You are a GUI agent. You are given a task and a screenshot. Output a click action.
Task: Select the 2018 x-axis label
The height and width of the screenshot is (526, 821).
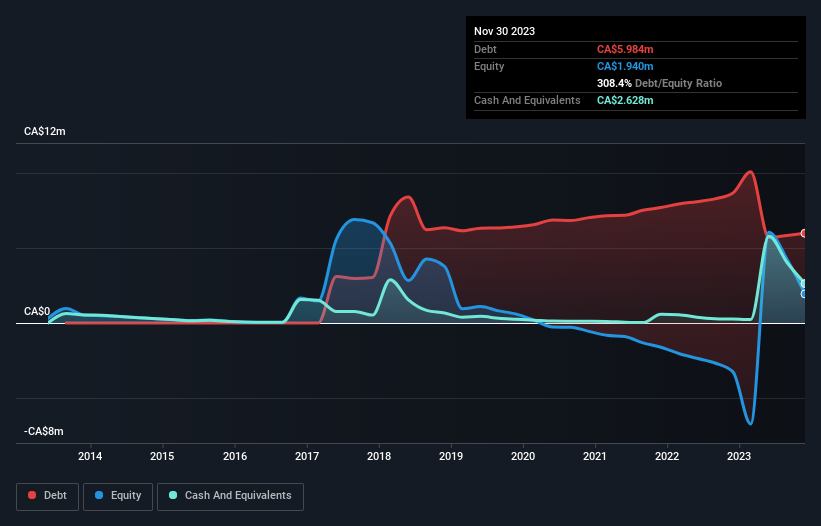(x=379, y=456)
